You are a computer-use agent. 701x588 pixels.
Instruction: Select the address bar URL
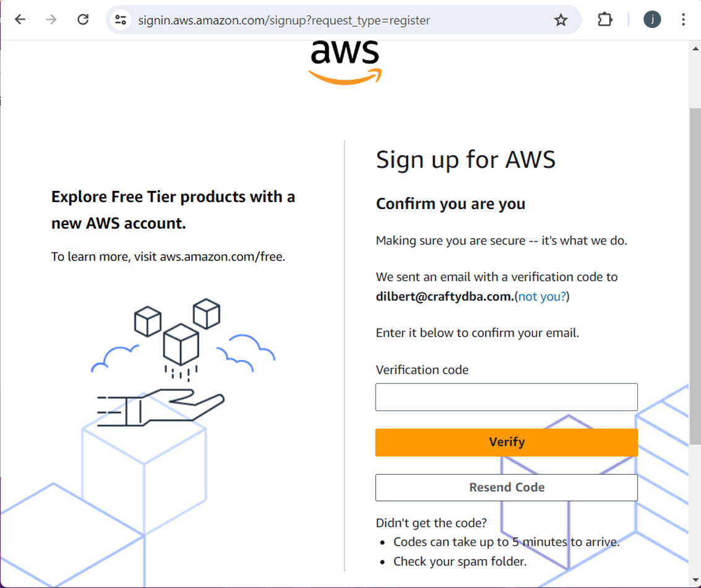284,20
